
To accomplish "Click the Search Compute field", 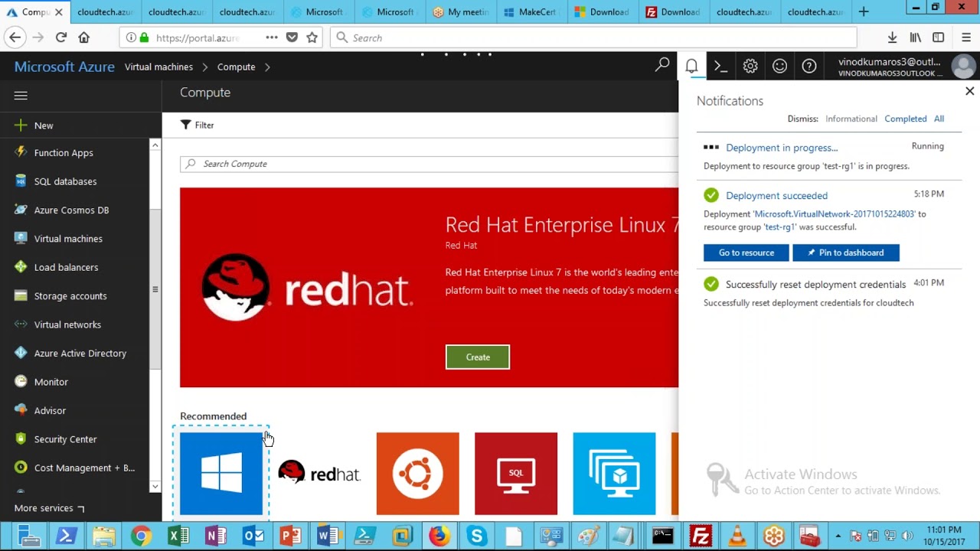I will [430, 164].
